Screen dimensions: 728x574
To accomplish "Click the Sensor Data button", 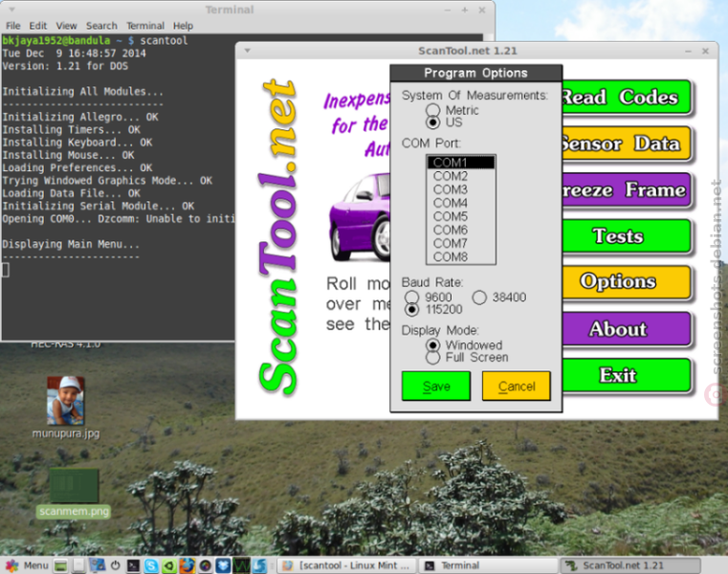I will click(627, 143).
